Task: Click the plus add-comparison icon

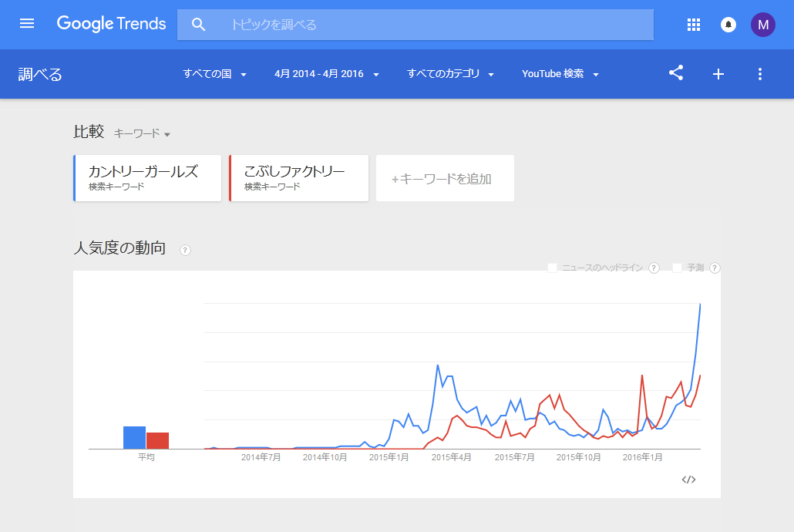Action: point(718,74)
